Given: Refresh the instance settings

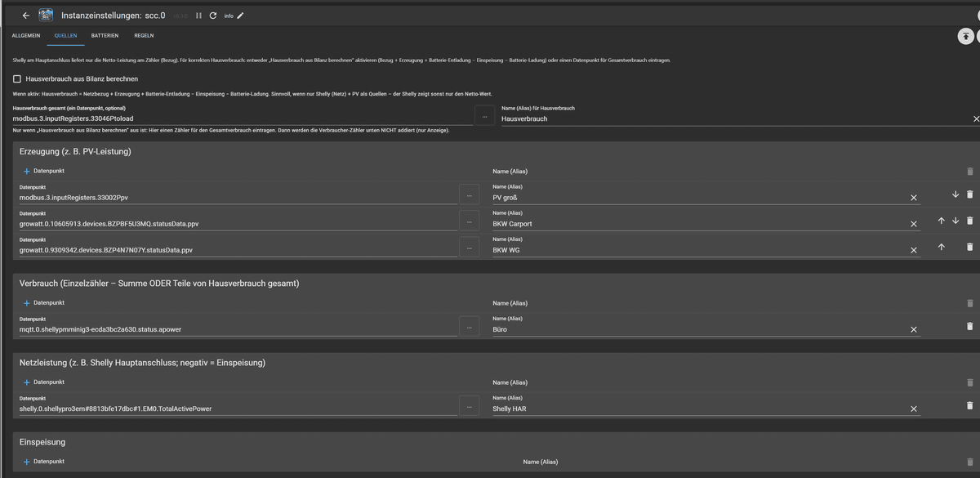Looking at the screenshot, I should click(x=215, y=15).
